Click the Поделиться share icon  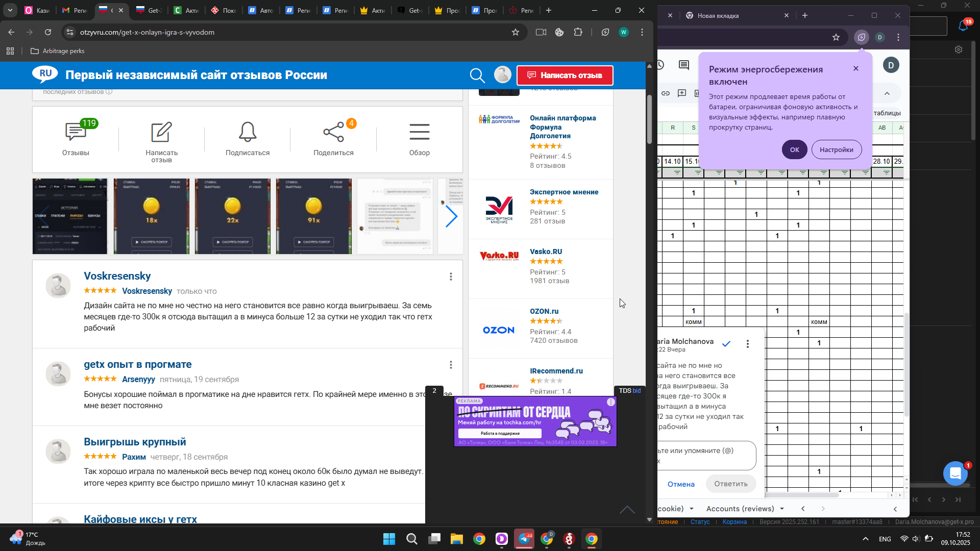(x=333, y=132)
